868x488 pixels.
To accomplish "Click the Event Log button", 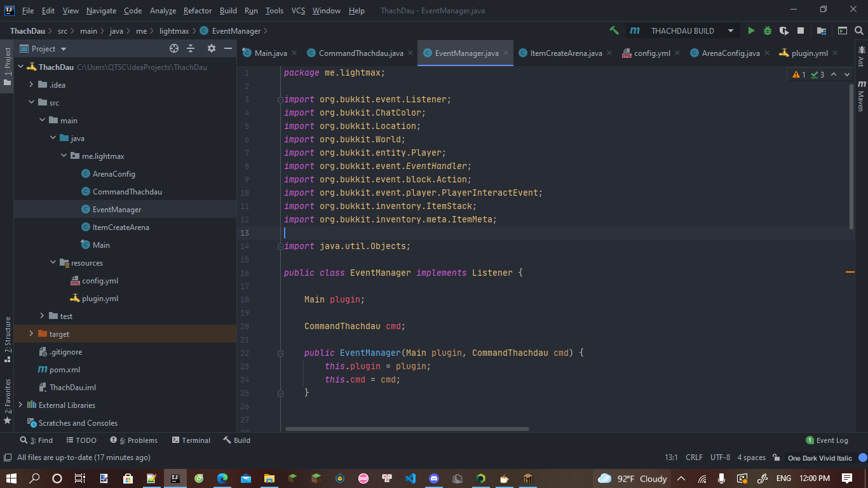I will pyautogui.click(x=827, y=440).
